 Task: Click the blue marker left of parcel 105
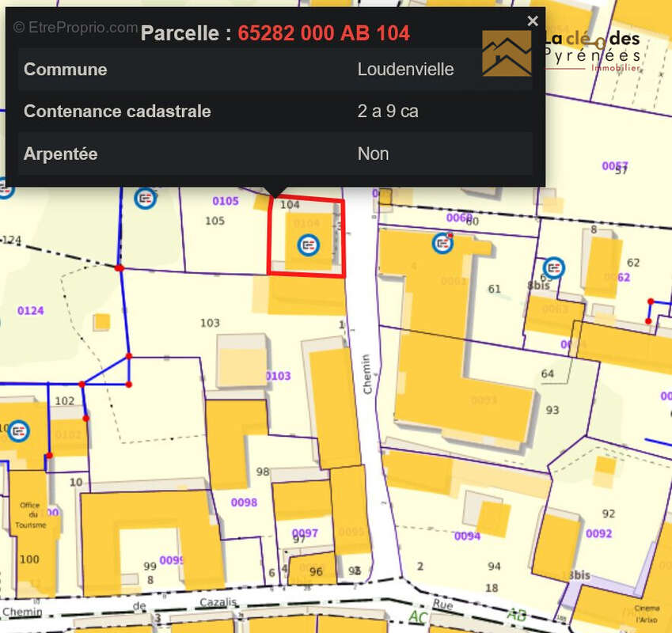(x=146, y=198)
